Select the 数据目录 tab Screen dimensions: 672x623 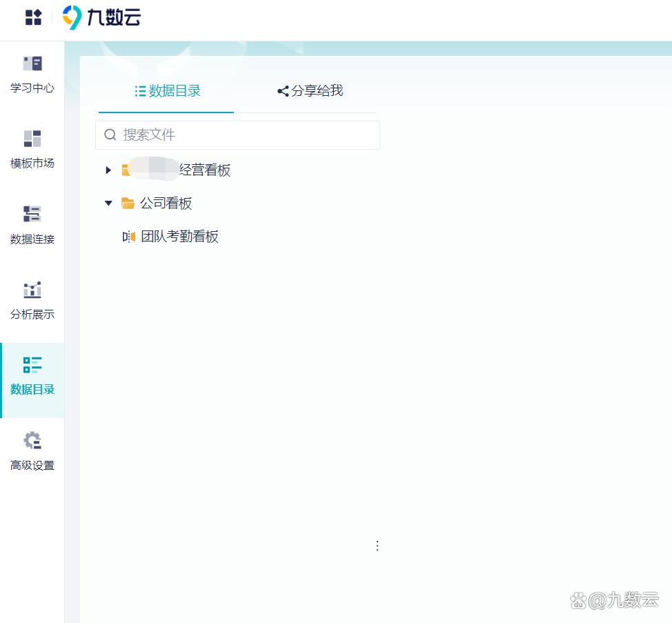[x=166, y=90]
